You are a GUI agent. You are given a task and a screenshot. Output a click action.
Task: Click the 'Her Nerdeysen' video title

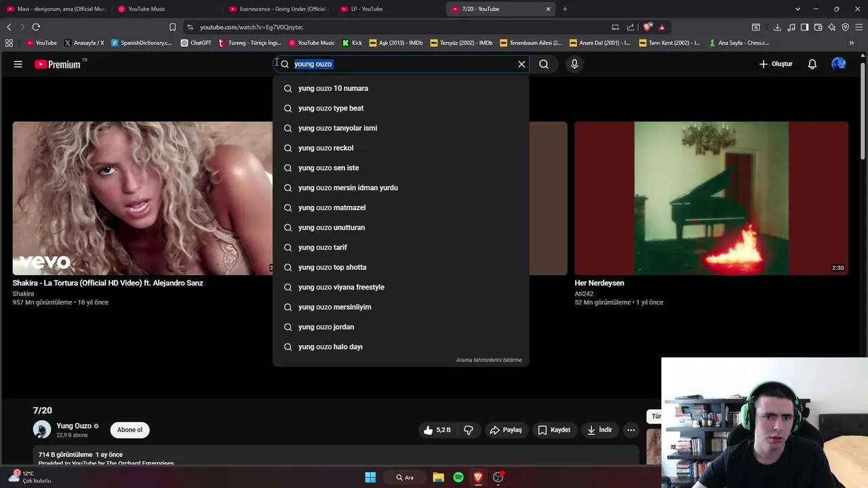tap(599, 283)
